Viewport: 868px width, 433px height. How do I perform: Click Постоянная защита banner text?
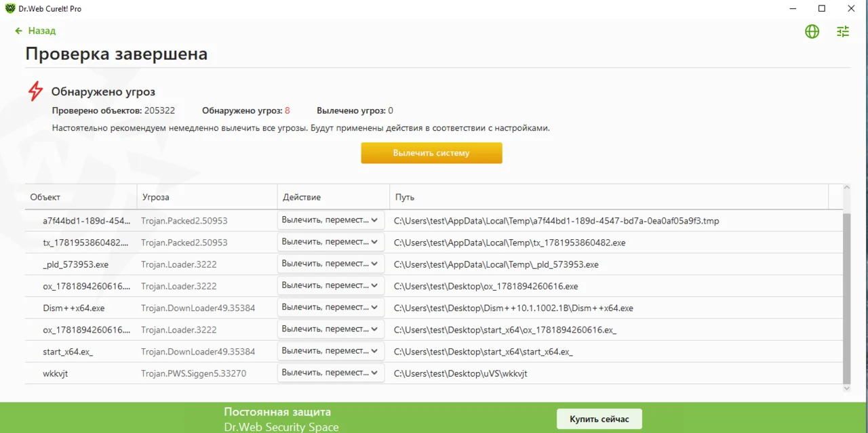[277, 411]
